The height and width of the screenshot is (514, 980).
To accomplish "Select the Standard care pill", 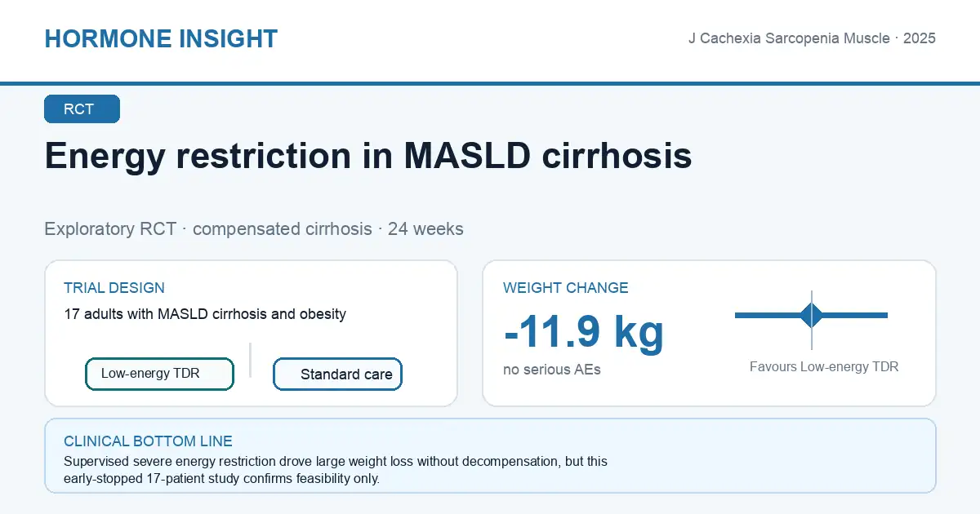I will pyautogui.click(x=337, y=374).
